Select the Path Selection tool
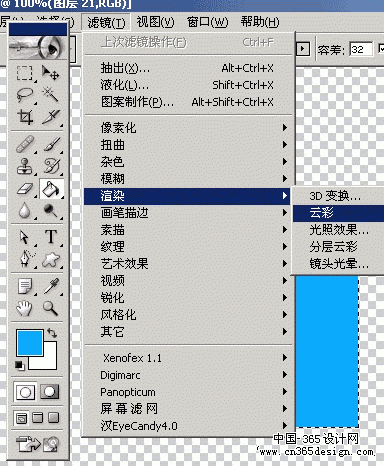Image resolution: width=384 pixels, height=466 pixels. [x=25, y=237]
